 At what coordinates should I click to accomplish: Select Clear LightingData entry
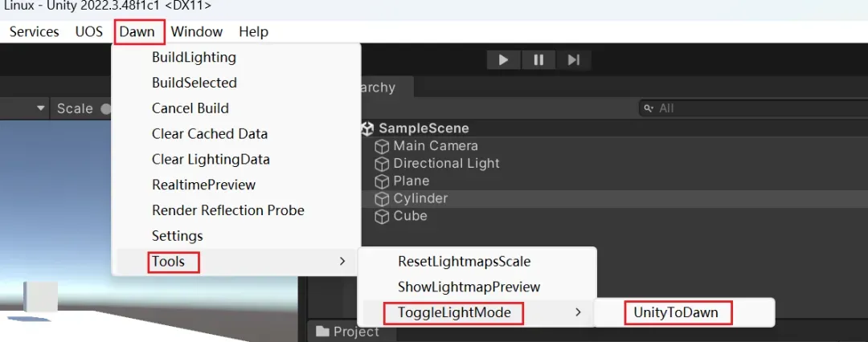[x=236, y=160]
